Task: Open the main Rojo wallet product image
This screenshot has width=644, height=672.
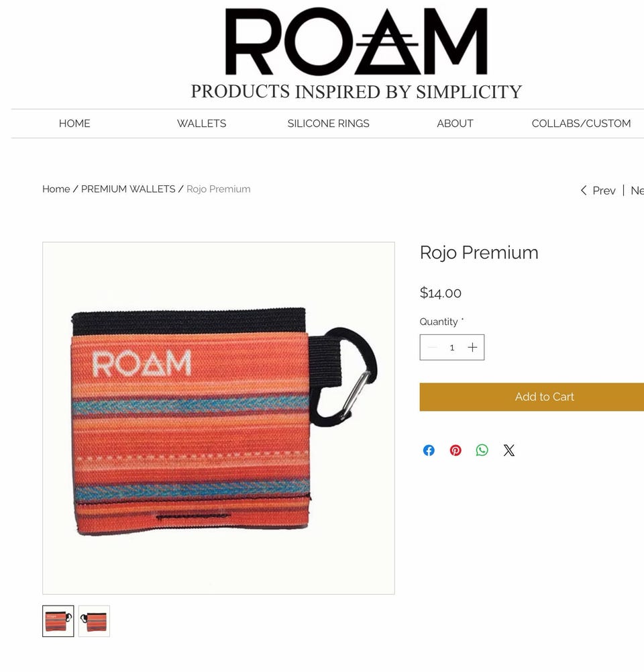Action: (x=219, y=418)
